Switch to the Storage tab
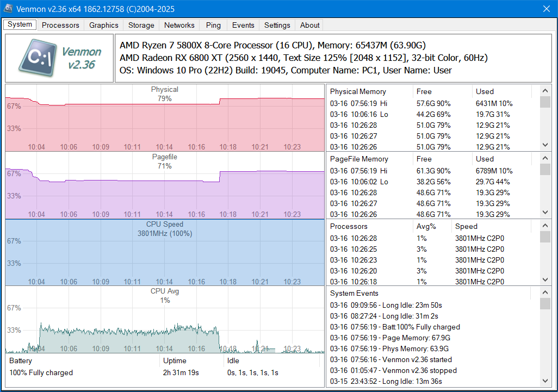Viewport: 558px width, 392px height. pos(141,25)
